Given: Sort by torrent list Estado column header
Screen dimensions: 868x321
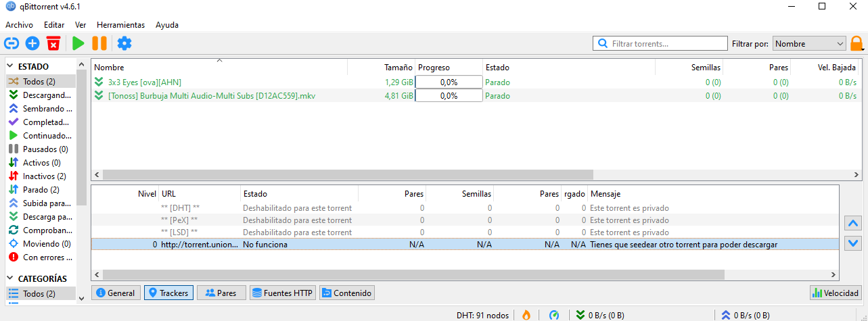Looking at the screenshot, I should [568, 68].
